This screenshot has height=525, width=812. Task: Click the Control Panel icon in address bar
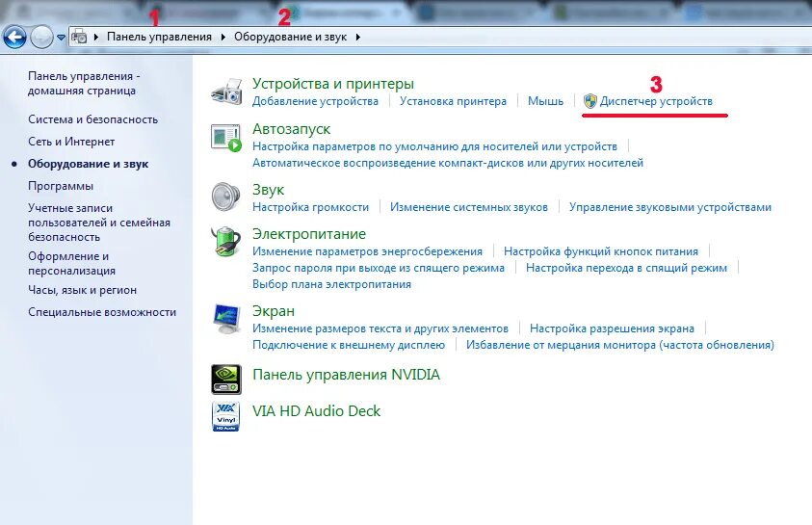coord(79,37)
